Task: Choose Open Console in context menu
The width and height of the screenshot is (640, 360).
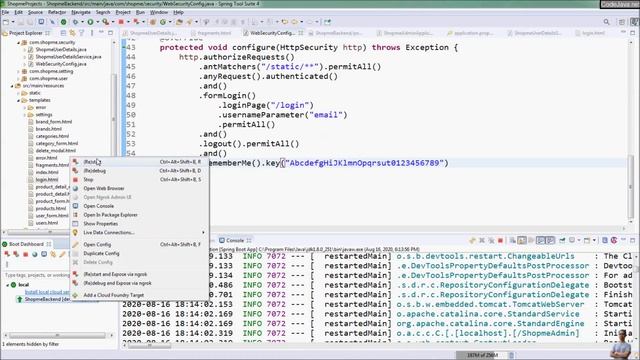Action: 140,206
